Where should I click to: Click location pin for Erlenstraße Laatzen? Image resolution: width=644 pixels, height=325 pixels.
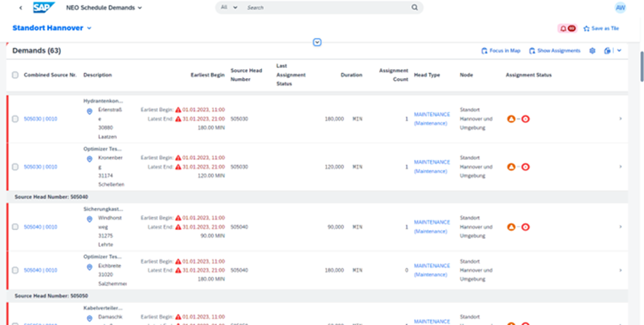pyautogui.click(x=90, y=112)
